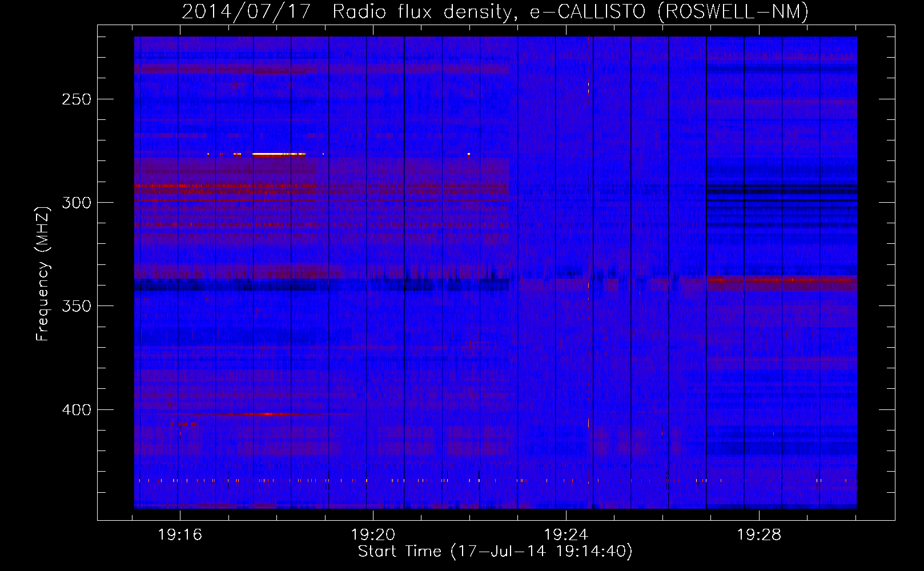This screenshot has height=571, width=924.
Task: Click the Start Time axis title
Action: (x=495, y=552)
